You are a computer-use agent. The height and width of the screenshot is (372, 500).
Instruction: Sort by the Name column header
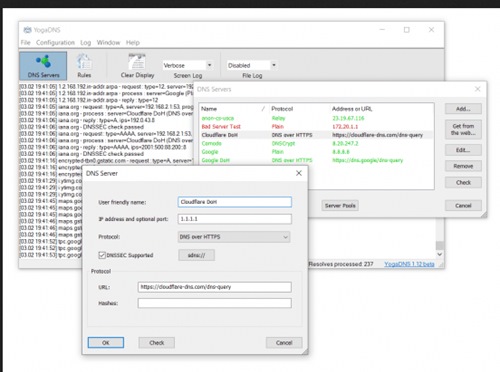pyautogui.click(x=233, y=109)
